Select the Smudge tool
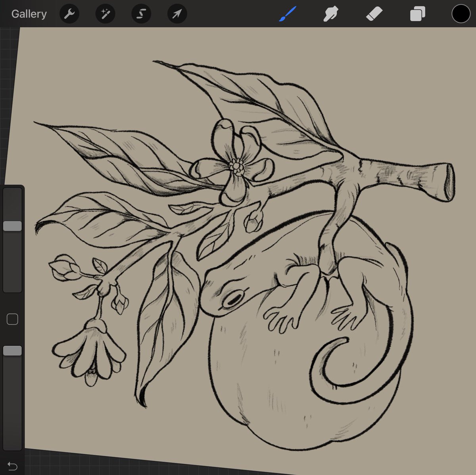The image size is (476, 475). click(x=331, y=14)
